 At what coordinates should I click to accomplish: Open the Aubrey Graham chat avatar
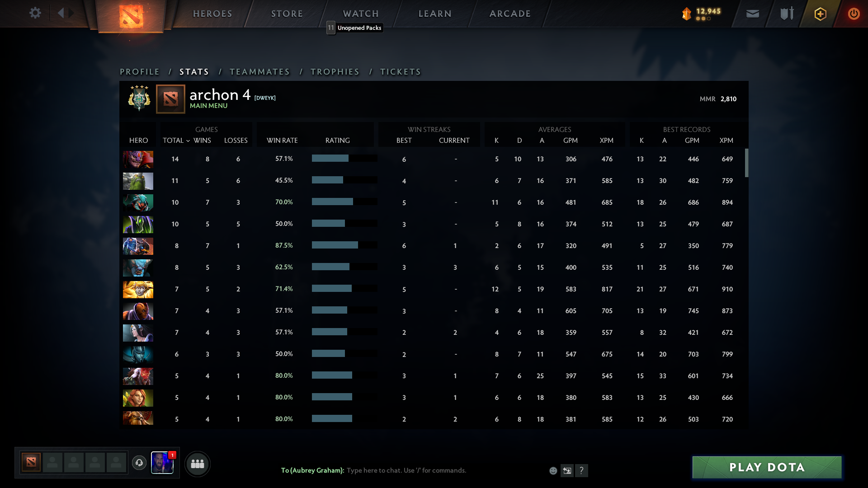pyautogui.click(x=162, y=464)
